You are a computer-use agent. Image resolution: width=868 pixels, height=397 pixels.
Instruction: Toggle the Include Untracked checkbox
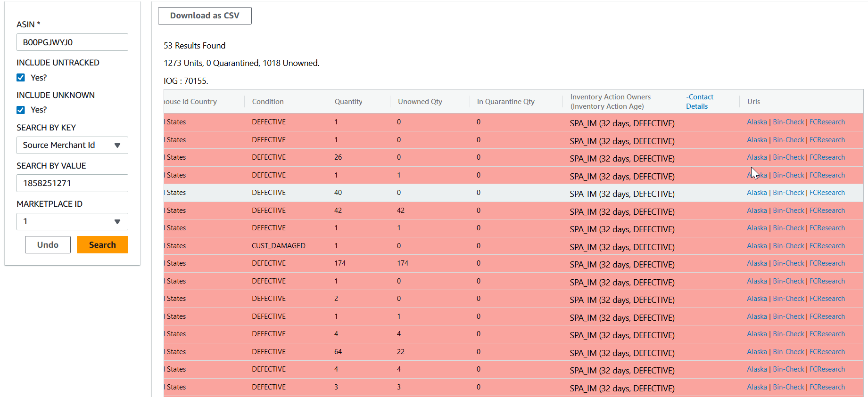click(x=21, y=78)
